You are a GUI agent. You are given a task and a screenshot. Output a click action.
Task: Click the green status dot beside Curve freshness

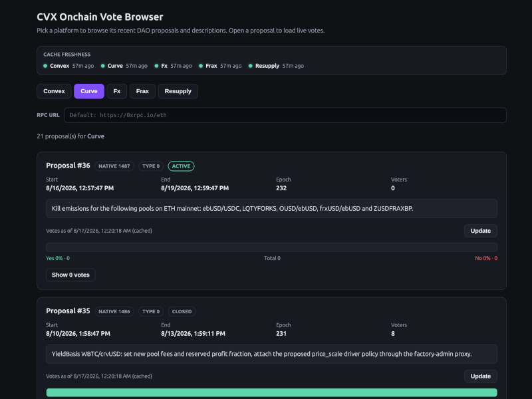103,66
